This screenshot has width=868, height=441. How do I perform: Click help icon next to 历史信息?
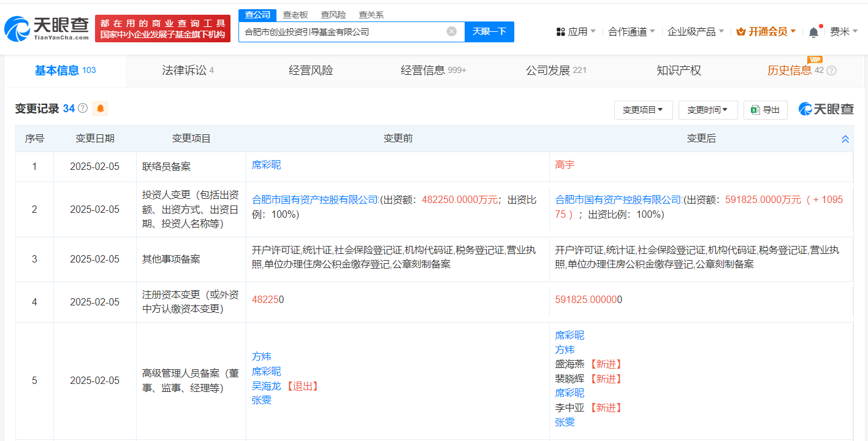pyautogui.click(x=831, y=71)
